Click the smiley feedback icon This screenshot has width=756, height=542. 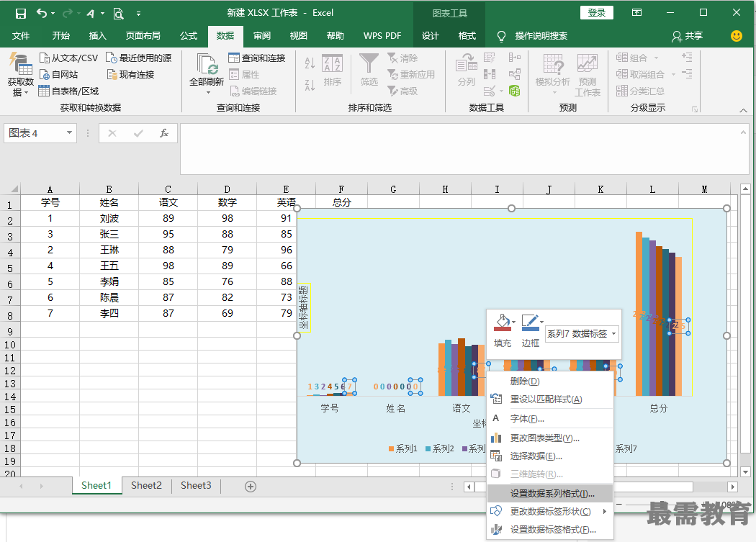pos(737,36)
